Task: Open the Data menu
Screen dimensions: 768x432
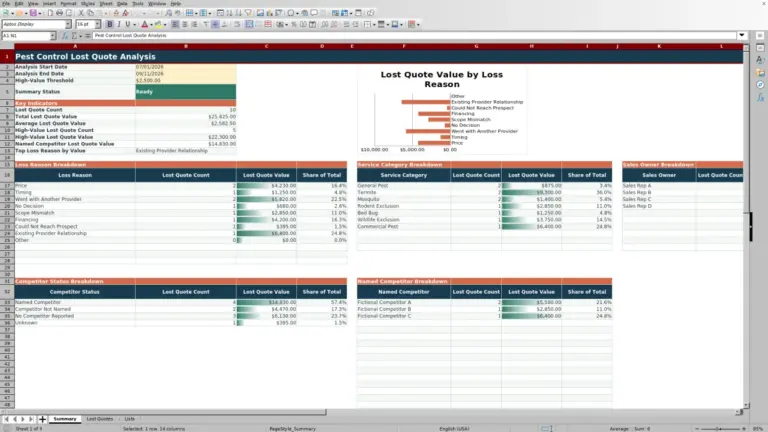Action: 122,3
